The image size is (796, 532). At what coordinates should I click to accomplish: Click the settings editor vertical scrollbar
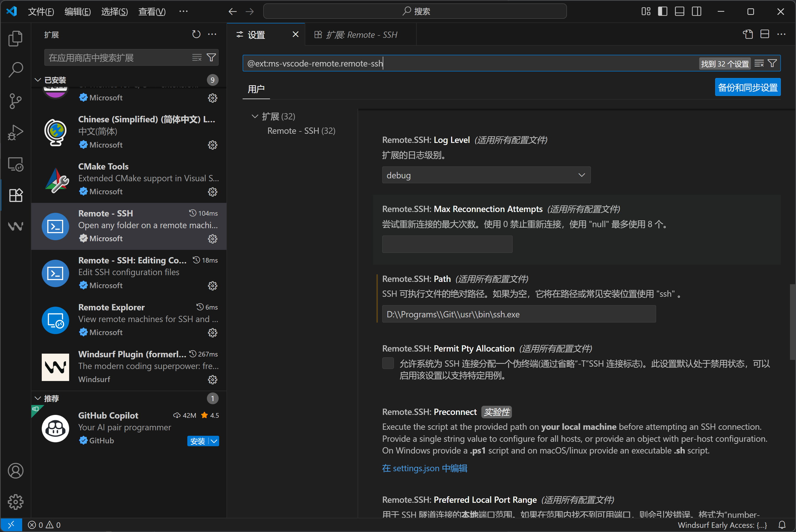tap(792, 322)
